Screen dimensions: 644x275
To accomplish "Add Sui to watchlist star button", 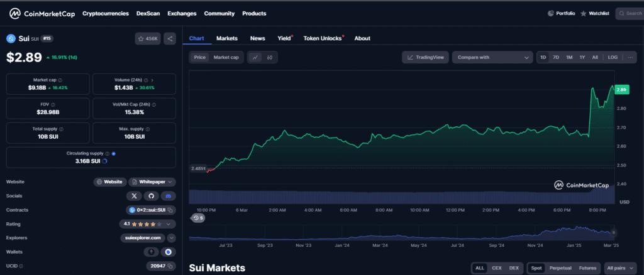I will click(148, 38).
